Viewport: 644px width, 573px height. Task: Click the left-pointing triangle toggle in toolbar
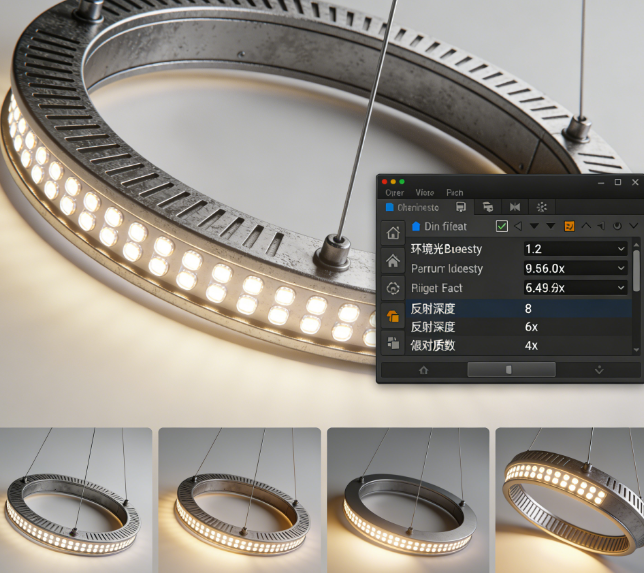(x=518, y=227)
